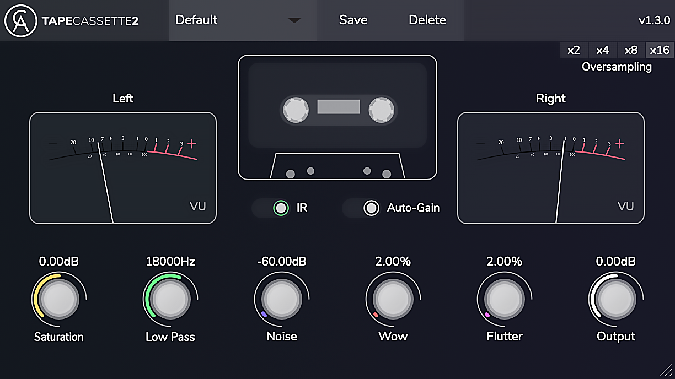This screenshot has width=675, height=379.
Task: Click the Output value 0.00dB
Action: click(616, 261)
